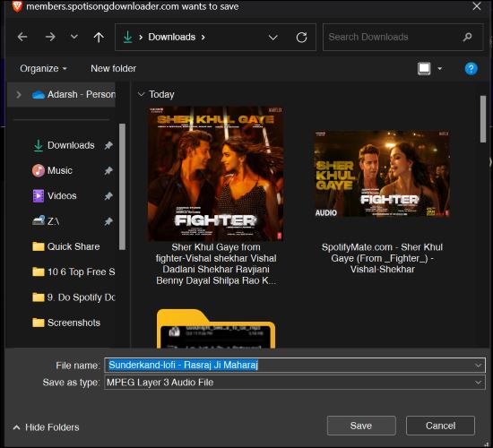
Task: Create a New folder
Action: [x=113, y=68]
